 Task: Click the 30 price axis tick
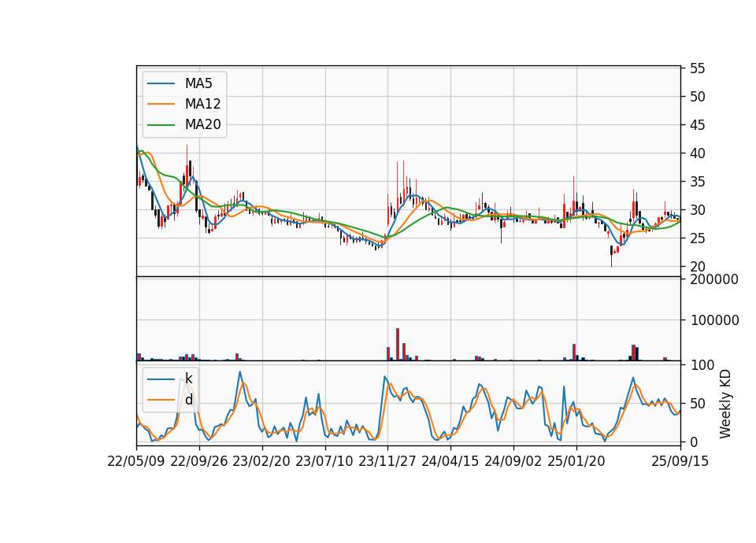(697, 210)
